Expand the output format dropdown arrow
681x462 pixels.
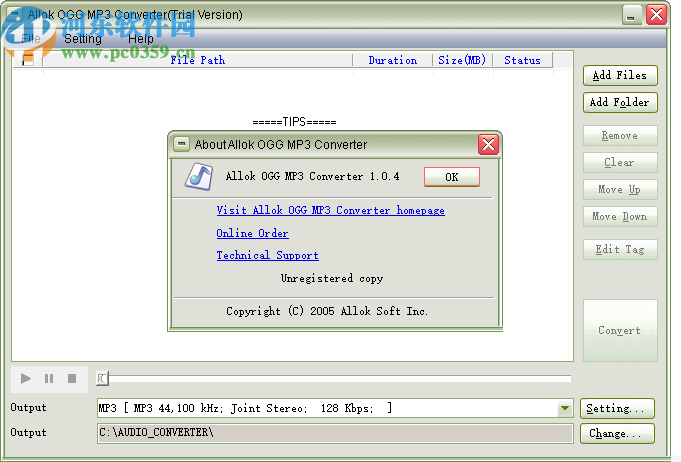[x=565, y=408]
